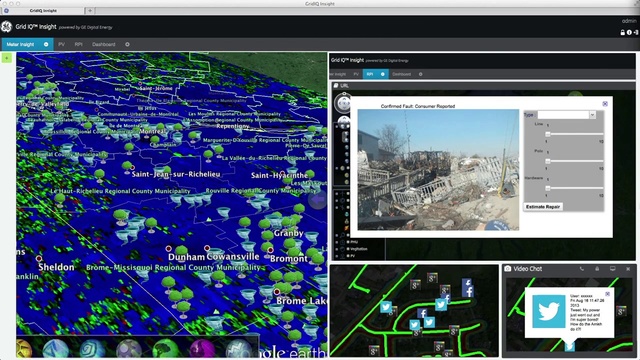Switch to the Dashboard tab in main header
This screenshot has width=640, height=360.
[x=104, y=44]
